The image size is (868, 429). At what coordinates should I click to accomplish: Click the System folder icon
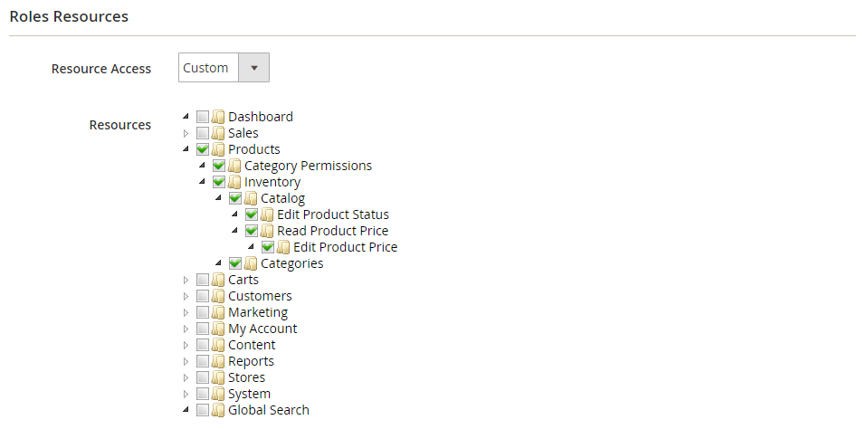click(x=218, y=394)
